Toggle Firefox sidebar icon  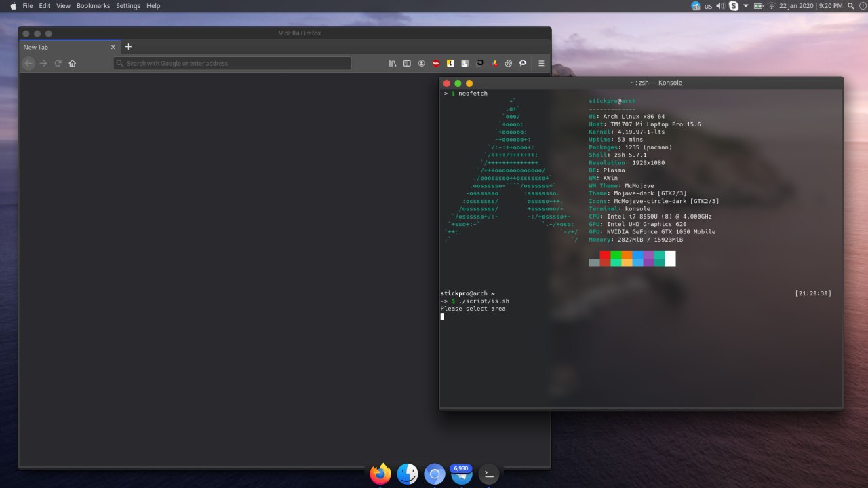point(407,63)
